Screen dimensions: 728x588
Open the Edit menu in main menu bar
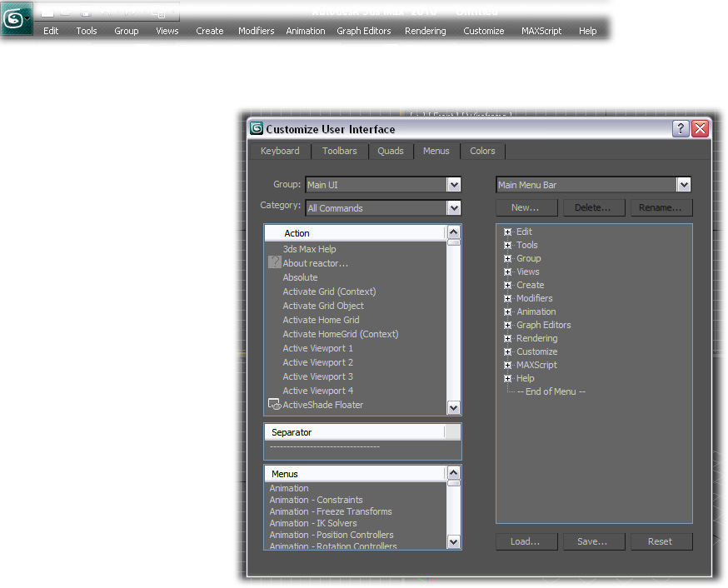[51, 31]
